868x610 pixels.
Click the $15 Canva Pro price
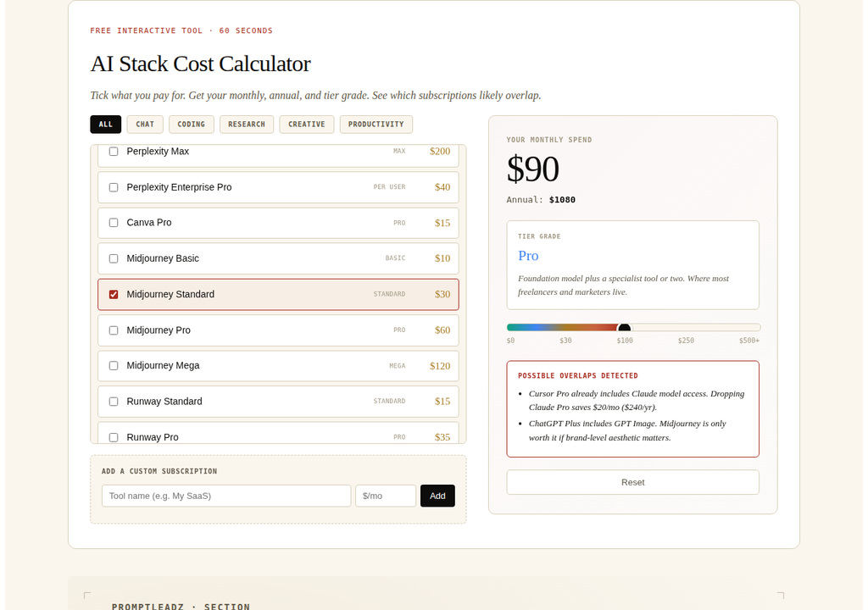442,223
